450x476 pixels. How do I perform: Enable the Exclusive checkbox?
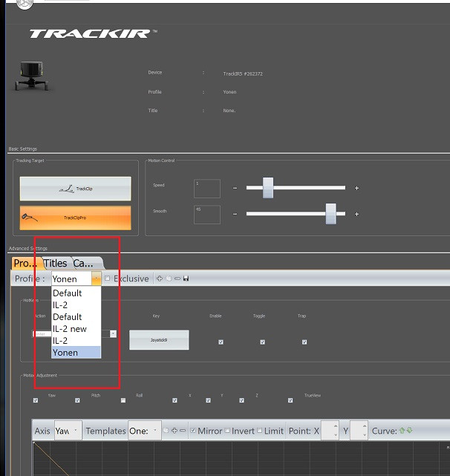pos(107,278)
